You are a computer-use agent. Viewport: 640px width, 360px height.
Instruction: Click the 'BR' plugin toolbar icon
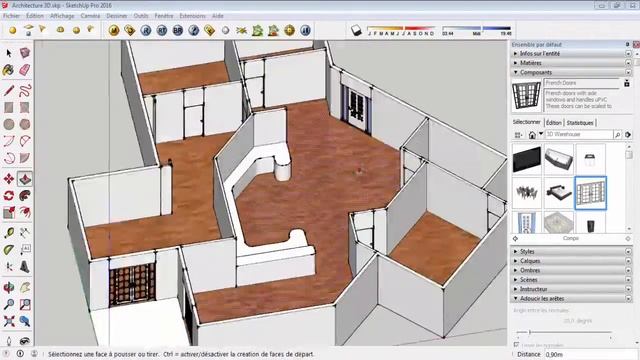(x=178, y=30)
